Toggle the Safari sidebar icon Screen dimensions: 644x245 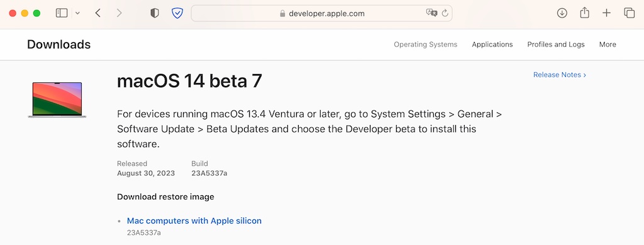(x=62, y=13)
